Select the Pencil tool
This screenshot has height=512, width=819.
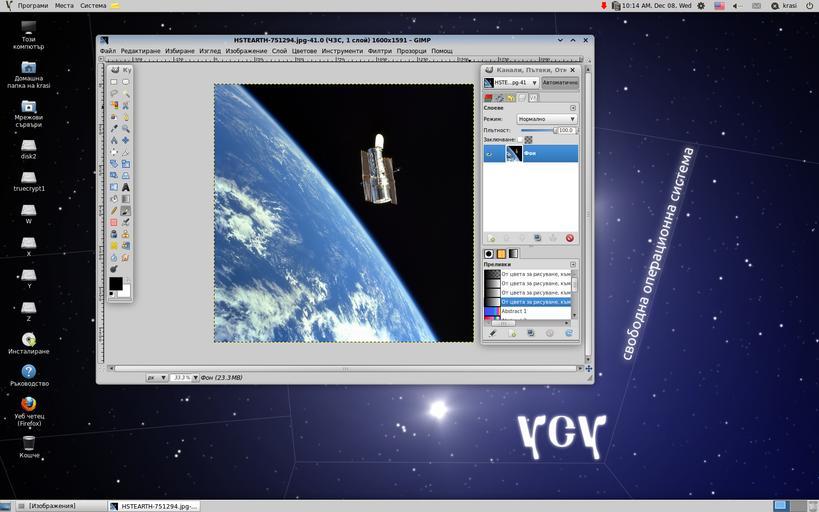pos(114,210)
